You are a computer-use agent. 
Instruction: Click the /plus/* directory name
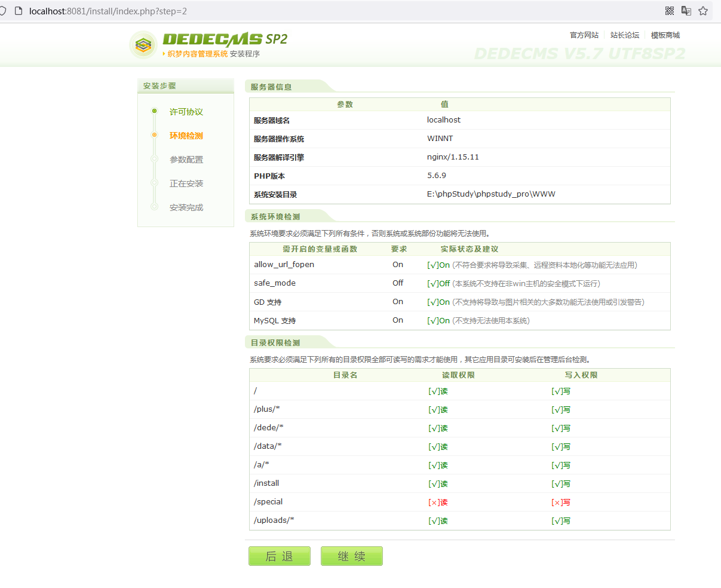(267, 409)
